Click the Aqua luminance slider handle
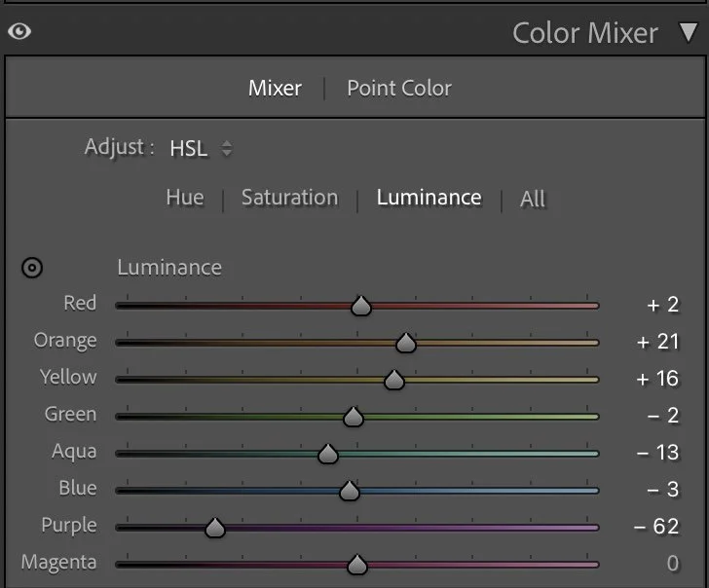The width and height of the screenshot is (709, 588). tap(328, 454)
